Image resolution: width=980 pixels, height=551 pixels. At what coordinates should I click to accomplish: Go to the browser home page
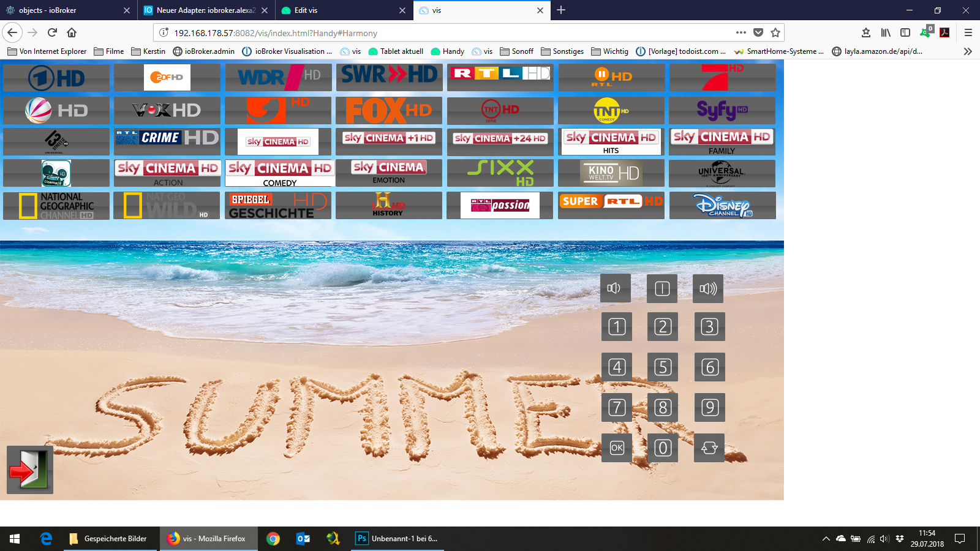pyautogui.click(x=72, y=32)
